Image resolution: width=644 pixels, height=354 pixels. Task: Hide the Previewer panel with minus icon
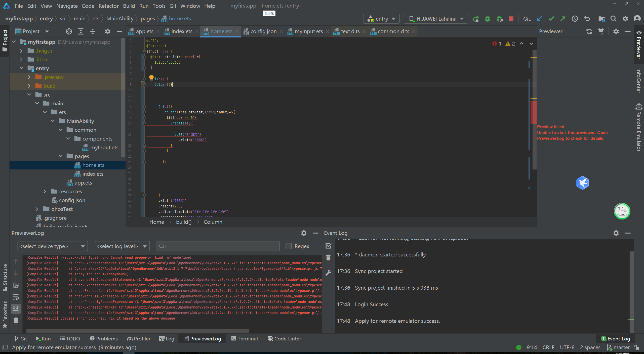point(628,31)
